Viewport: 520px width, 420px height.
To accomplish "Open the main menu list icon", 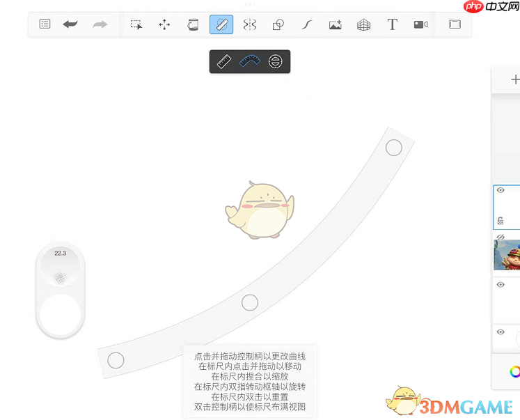I will click(x=45, y=24).
